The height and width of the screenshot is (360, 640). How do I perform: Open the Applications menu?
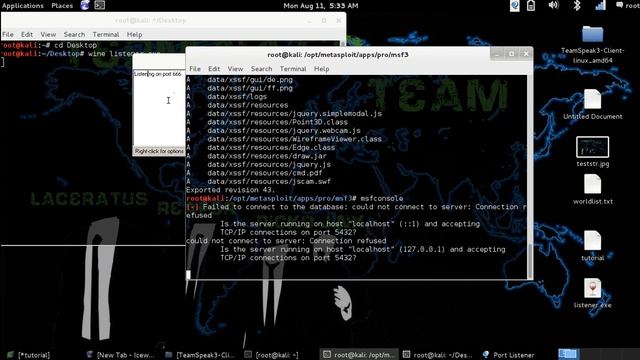[22, 6]
